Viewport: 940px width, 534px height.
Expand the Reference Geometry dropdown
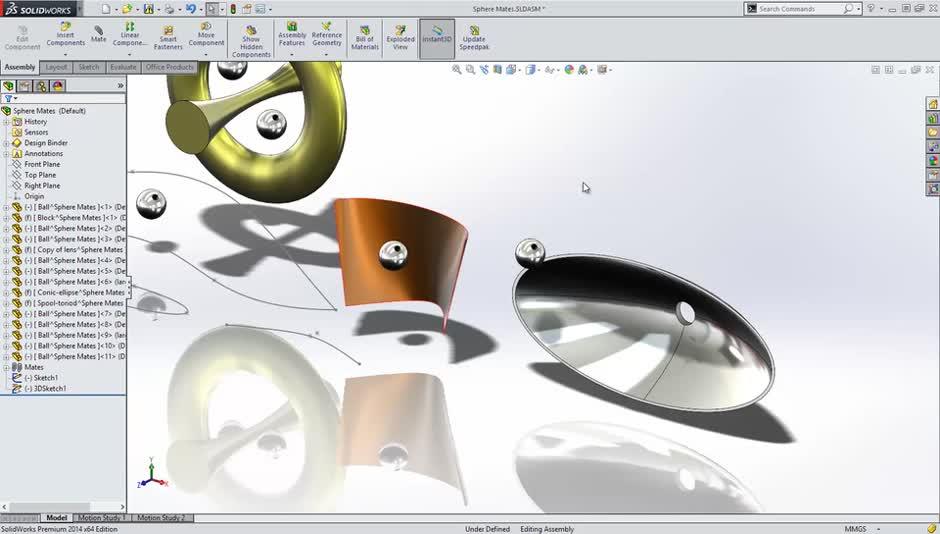click(326, 55)
